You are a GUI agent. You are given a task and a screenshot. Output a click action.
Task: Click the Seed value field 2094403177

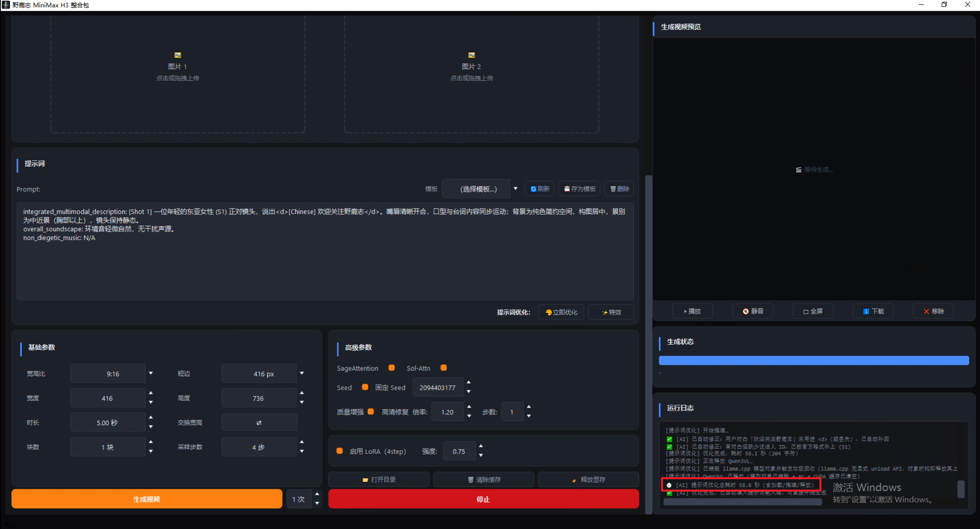click(437, 388)
